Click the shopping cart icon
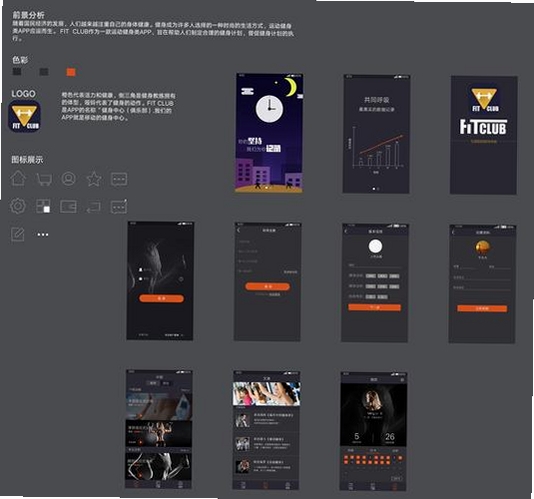The height and width of the screenshot is (499, 534). (x=44, y=179)
